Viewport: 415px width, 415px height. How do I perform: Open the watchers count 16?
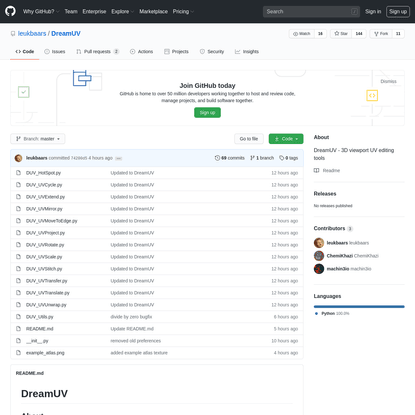tap(320, 34)
